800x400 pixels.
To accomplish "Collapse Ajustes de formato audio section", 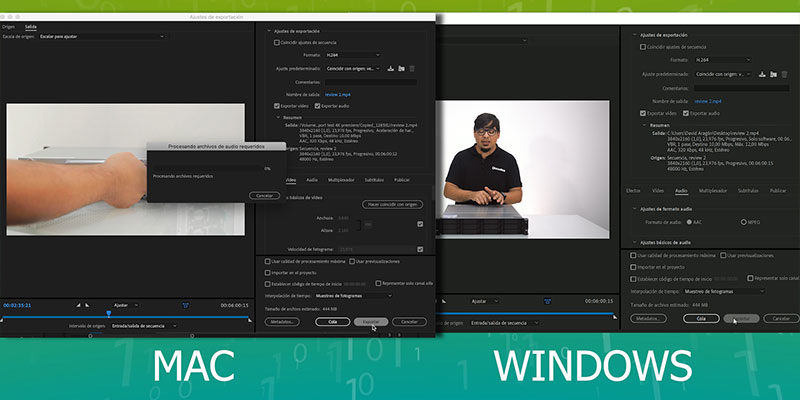I will coord(635,209).
